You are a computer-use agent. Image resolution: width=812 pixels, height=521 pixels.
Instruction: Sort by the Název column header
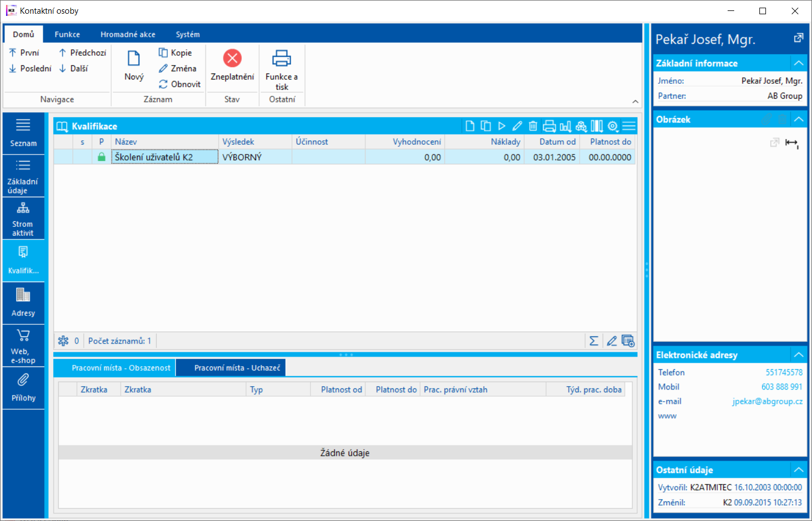(164, 142)
